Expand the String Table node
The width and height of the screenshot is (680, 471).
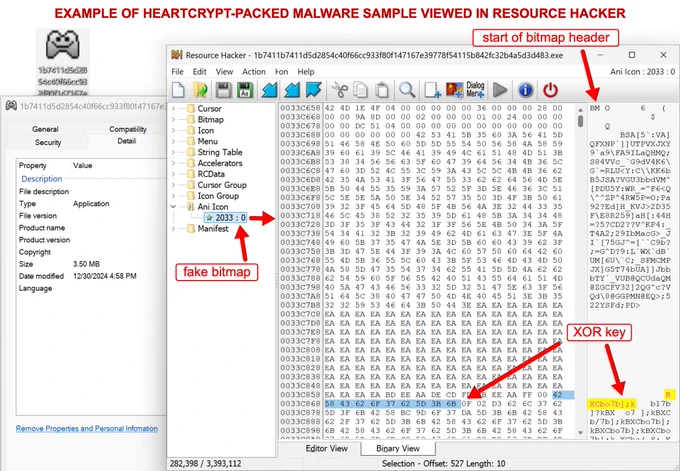click(x=173, y=152)
